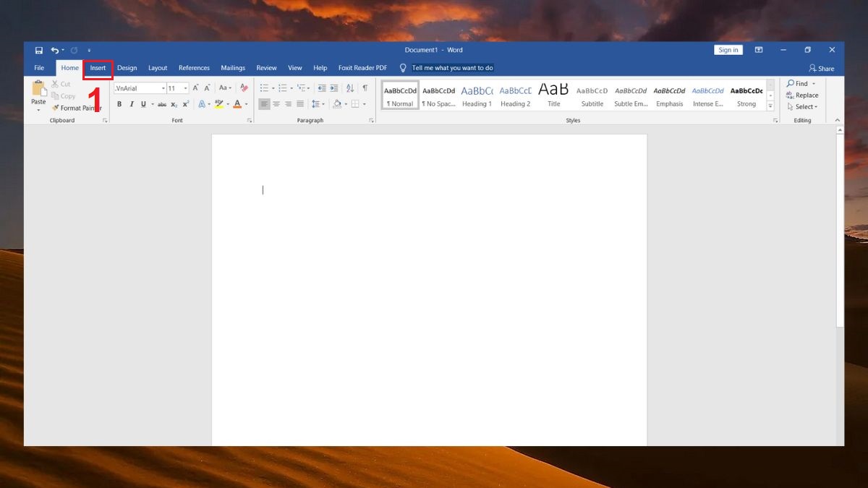The image size is (868, 488).
Task: Open the Styles pane launcher
Action: coord(775,121)
